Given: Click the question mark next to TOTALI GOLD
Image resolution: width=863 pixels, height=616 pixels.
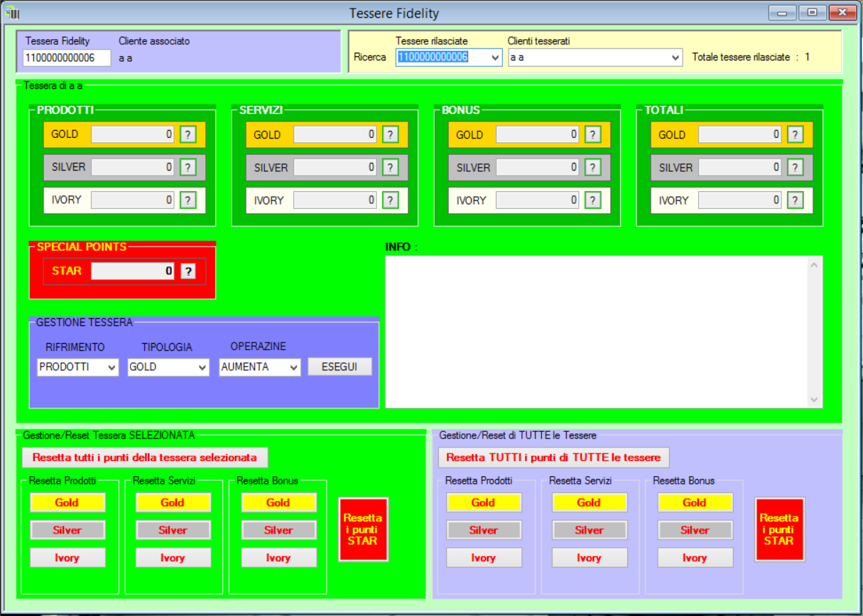Looking at the screenshot, I should 795,134.
